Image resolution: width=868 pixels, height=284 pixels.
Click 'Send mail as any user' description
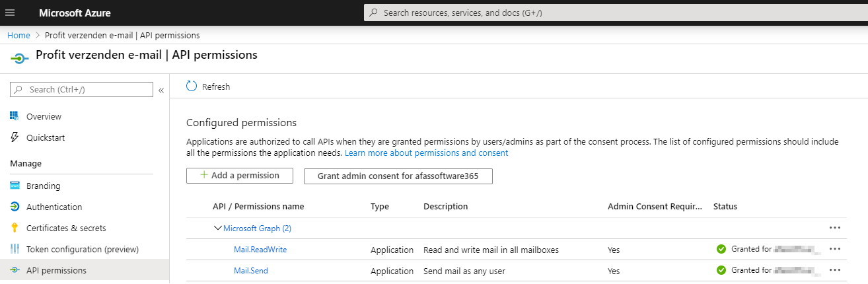click(x=464, y=271)
